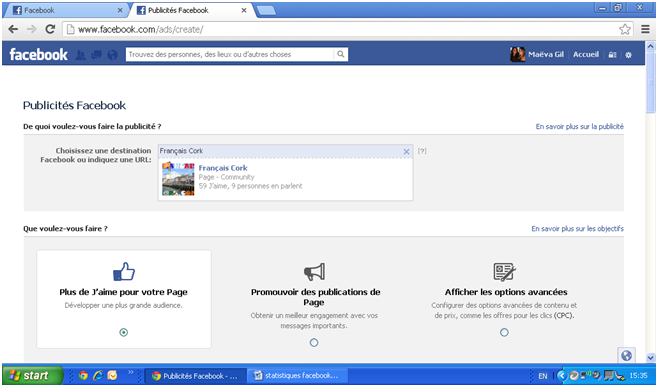658x387 pixels.
Task: Click 'Développer une plus grande audience' text
Action: point(123,306)
